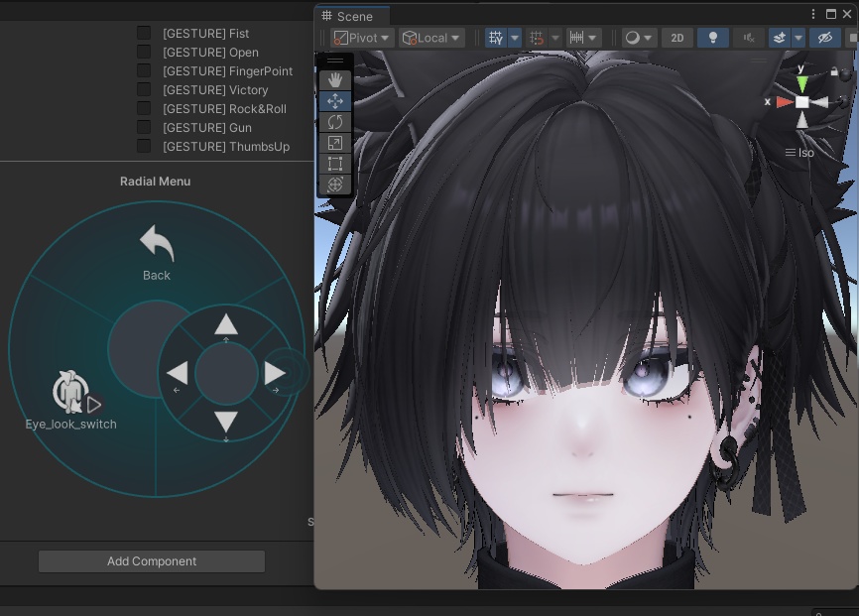Select the Scale tool
859x616 pixels.
[x=335, y=142]
